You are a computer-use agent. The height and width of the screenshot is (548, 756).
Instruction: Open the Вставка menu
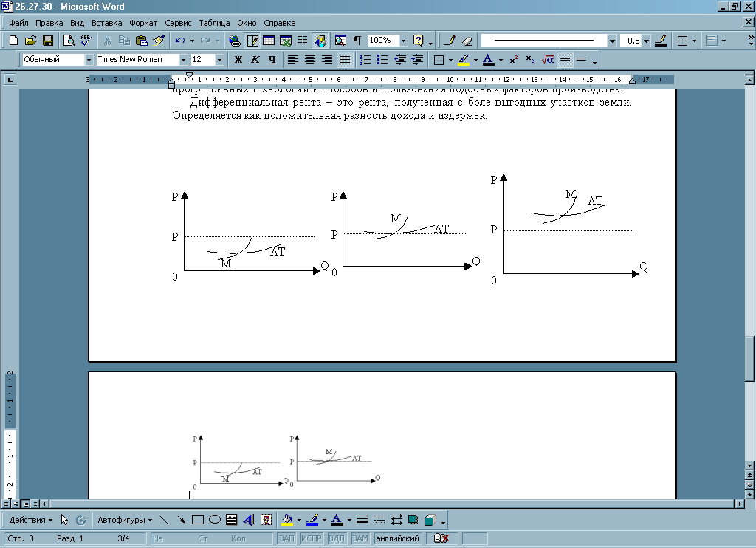[x=107, y=23]
